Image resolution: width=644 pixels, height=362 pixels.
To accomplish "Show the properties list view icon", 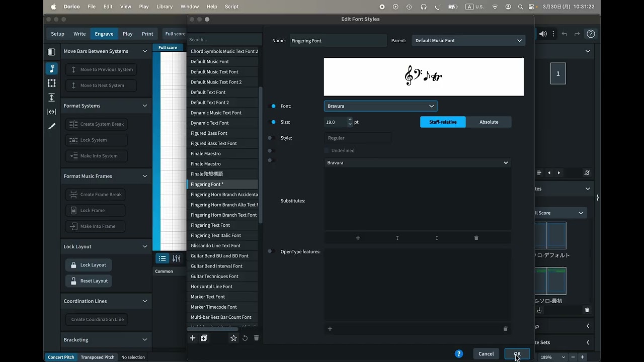I will pyautogui.click(x=162, y=258).
